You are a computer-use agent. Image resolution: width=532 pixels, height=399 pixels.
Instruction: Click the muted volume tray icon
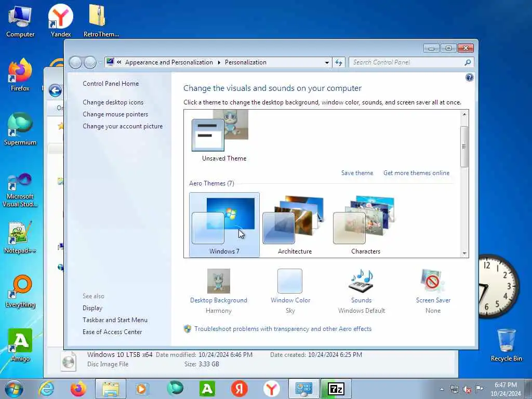click(467, 390)
